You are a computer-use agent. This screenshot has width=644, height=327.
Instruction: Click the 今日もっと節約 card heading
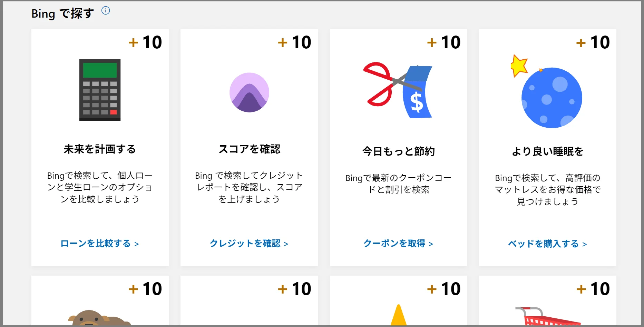pyautogui.click(x=398, y=151)
